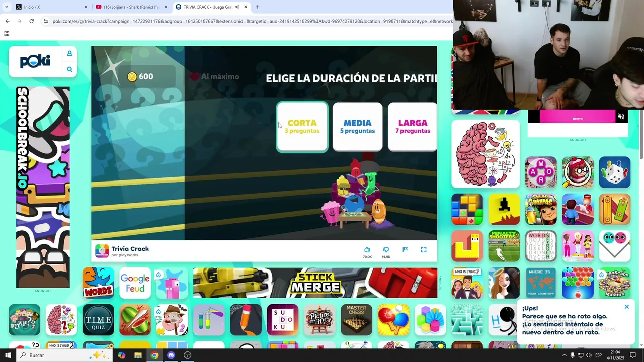Screen dimensions: 644x362
Task: Open the water sort test tubes game
Action: coord(209,320)
